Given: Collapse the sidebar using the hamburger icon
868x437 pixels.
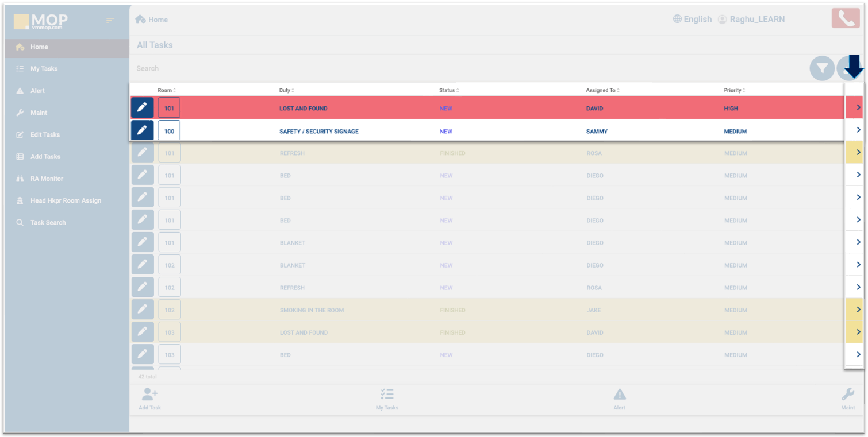Looking at the screenshot, I should (x=110, y=21).
